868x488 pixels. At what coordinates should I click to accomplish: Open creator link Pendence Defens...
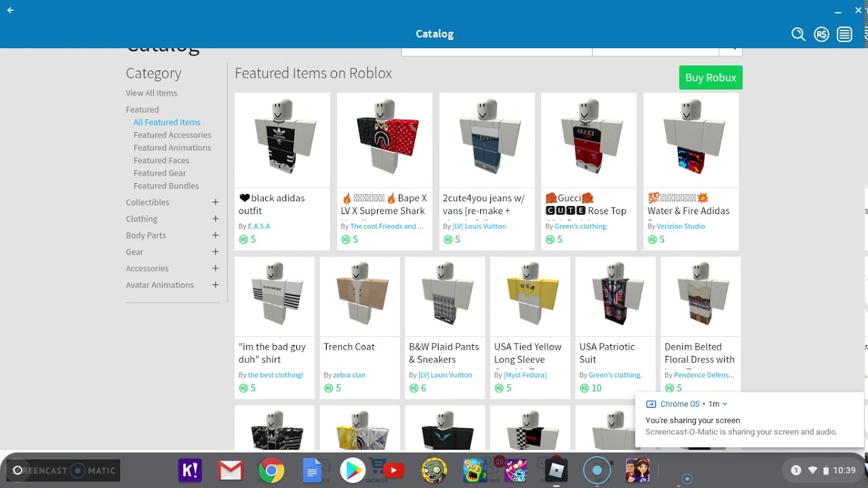pos(704,375)
